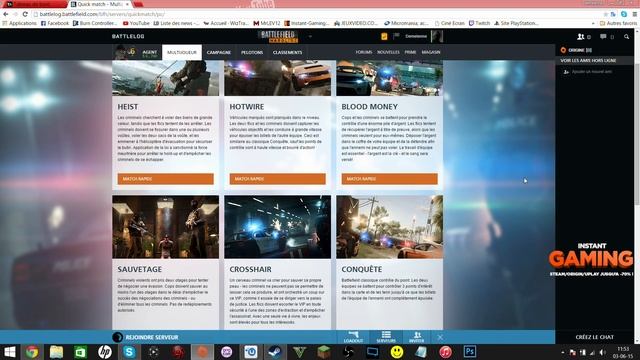Open the Chrome menu icon
This screenshot has width=640, height=360.
pyautogui.click(x=635, y=14)
